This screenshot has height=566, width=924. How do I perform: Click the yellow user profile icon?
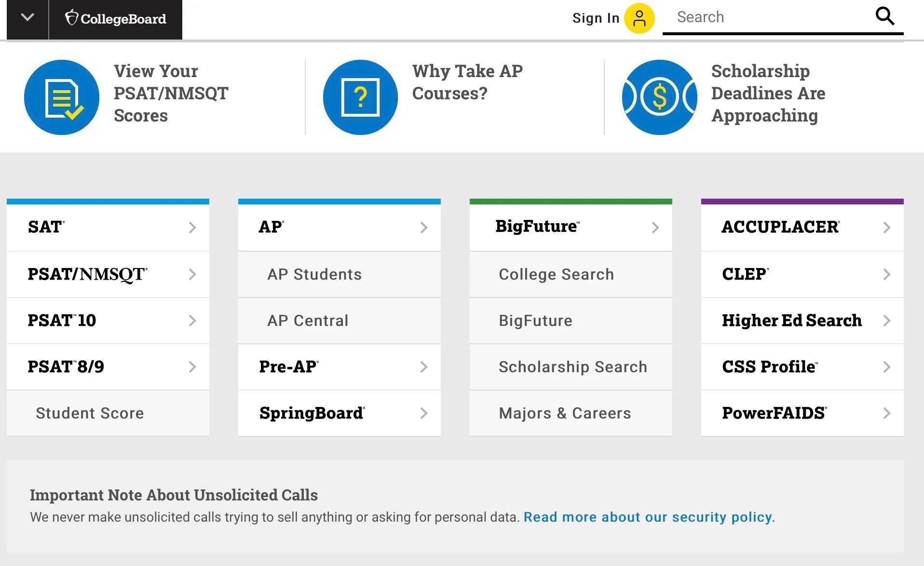pos(639,18)
